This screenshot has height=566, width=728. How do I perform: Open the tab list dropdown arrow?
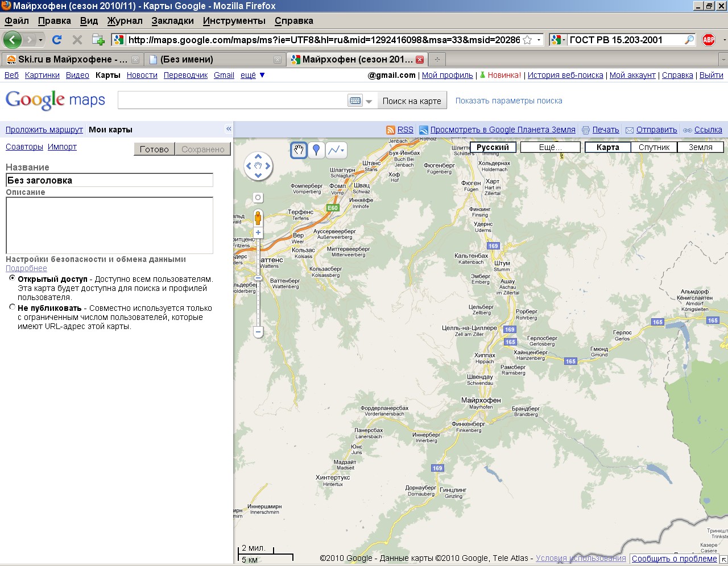[723, 59]
